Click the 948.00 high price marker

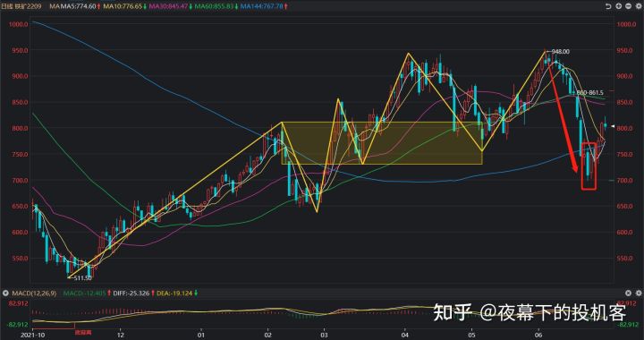[x=561, y=51]
